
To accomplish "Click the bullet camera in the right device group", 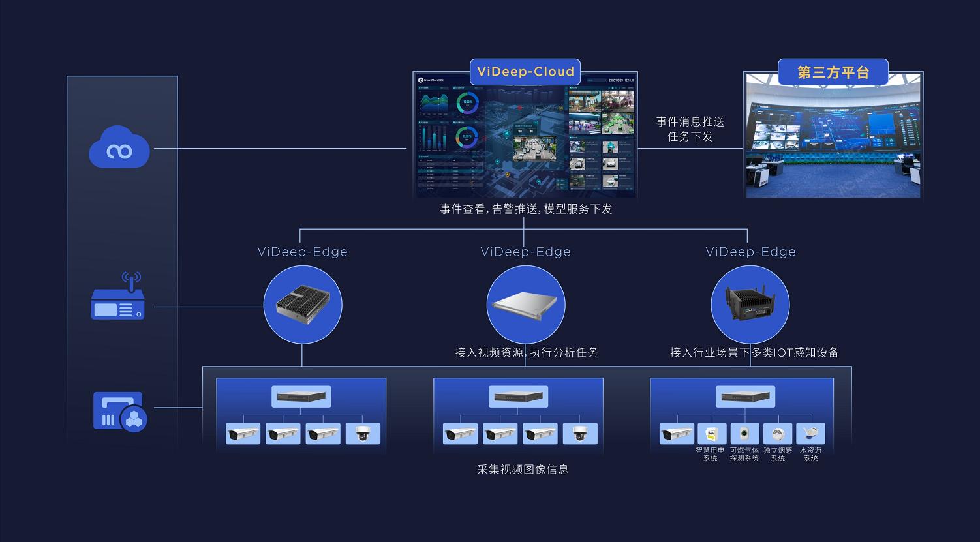I will coord(677,434).
